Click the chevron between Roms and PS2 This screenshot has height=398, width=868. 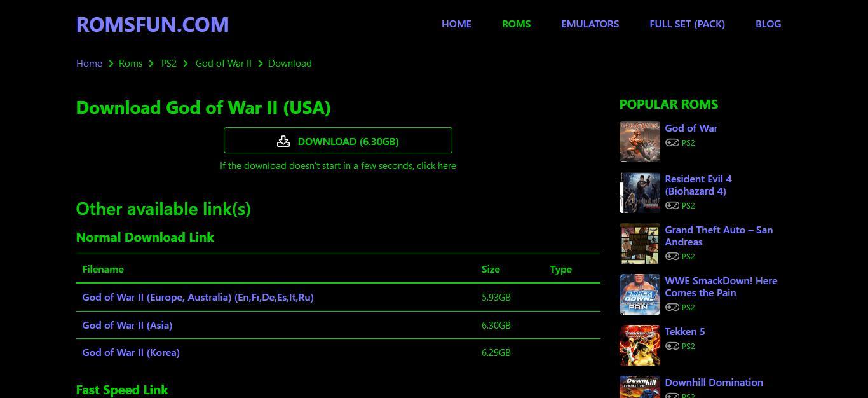coord(151,64)
